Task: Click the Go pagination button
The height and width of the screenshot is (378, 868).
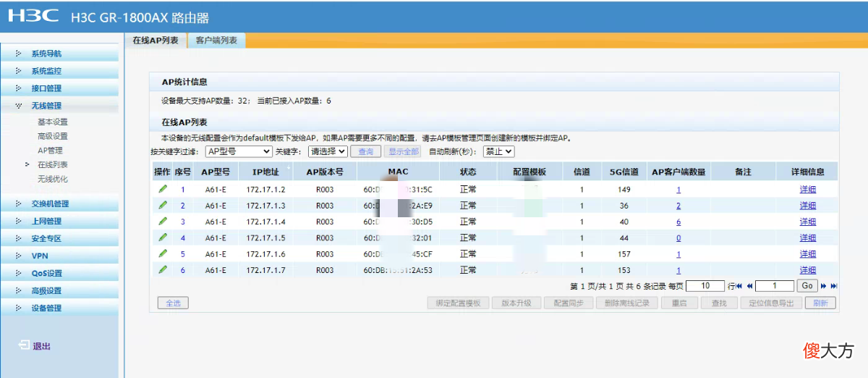Action: click(808, 286)
